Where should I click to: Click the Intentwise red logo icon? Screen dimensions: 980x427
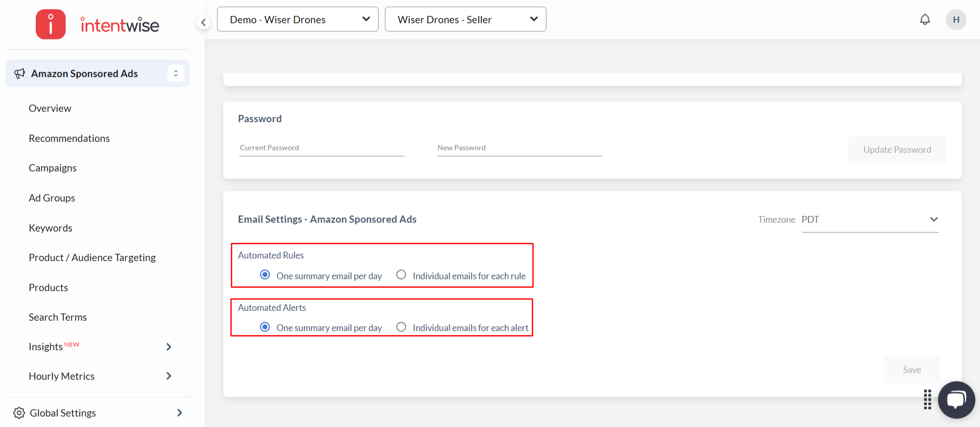pyautogui.click(x=51, y=24)
